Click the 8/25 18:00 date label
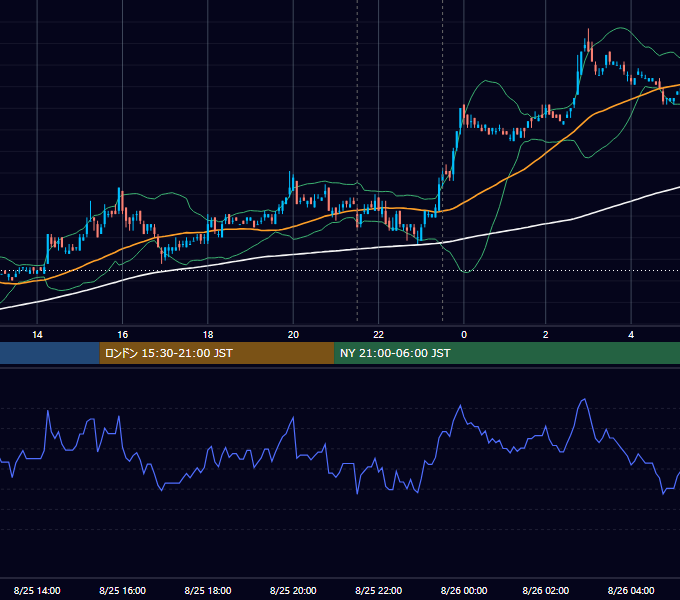Image resolution: width=680 pixels, height=600 pixels. click(208, 590)
